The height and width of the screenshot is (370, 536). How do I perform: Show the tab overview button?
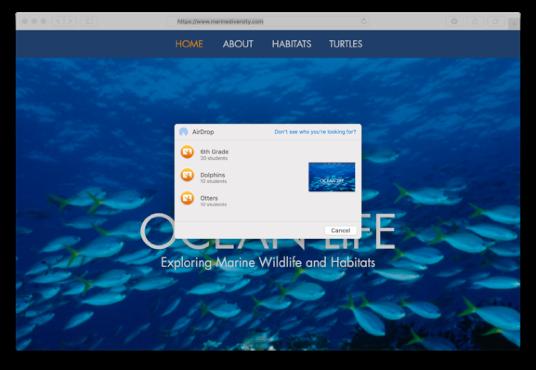(x=495, y=21)
